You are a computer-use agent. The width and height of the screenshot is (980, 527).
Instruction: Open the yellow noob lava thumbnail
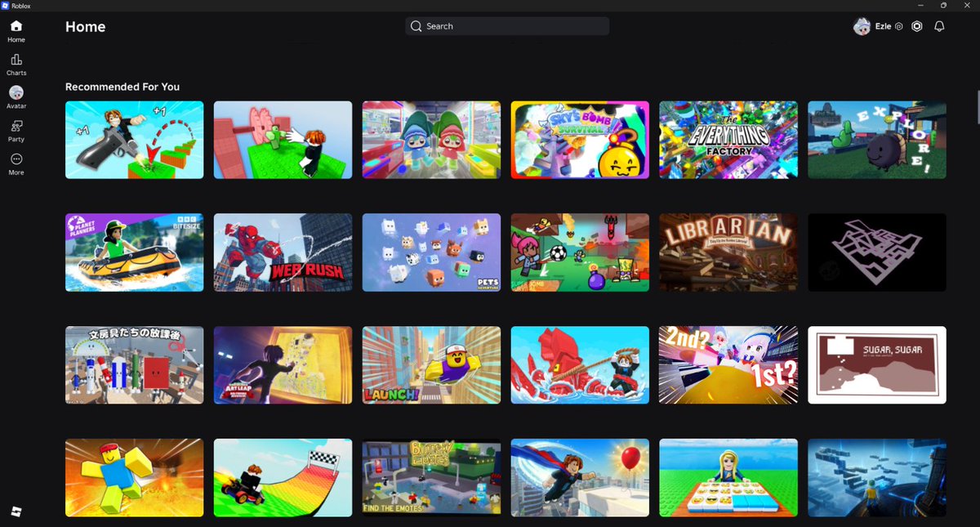click(135, 478)
